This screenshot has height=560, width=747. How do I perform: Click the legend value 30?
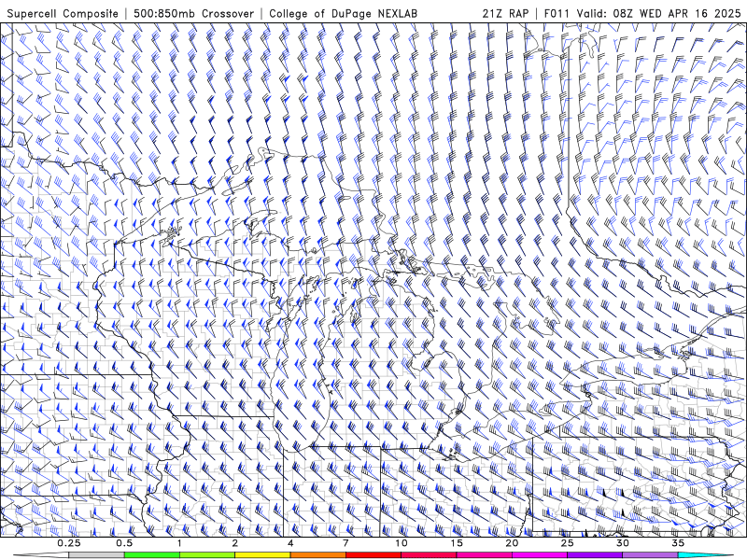pos(622,543)
